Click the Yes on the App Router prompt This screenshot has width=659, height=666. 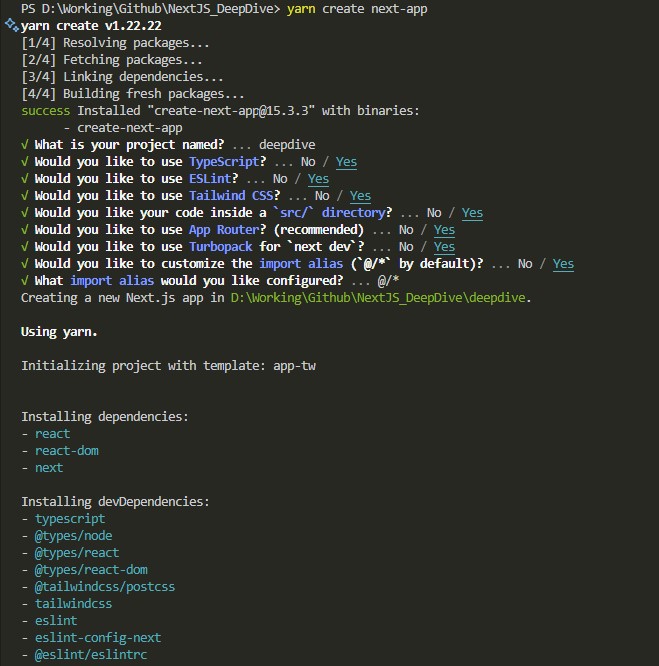coord(444,230)
